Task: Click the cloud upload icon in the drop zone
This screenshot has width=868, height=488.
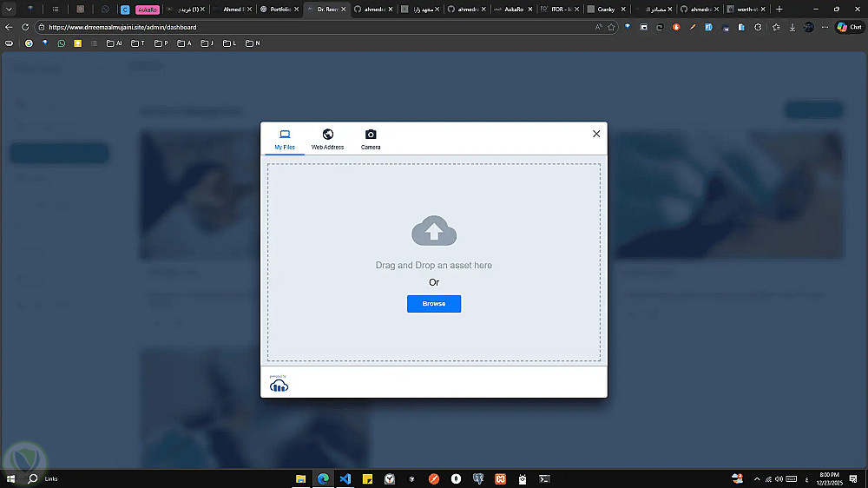Action: [434, 230]
